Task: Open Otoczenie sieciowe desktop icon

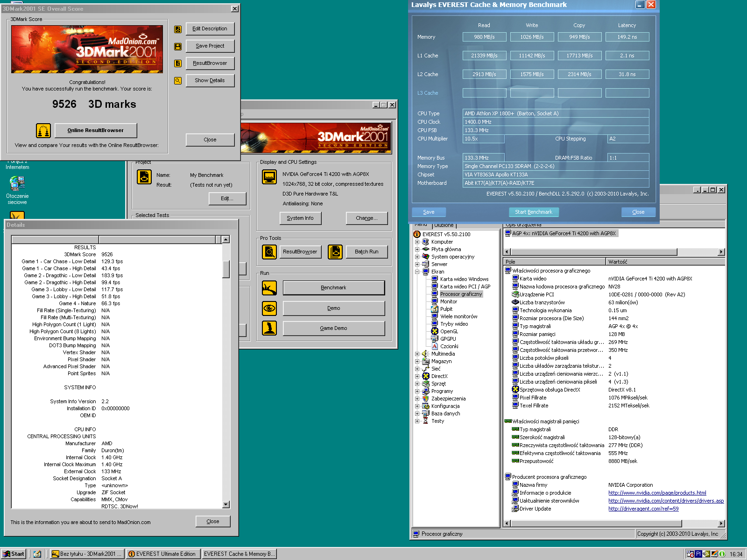Action: click(17, 190)
